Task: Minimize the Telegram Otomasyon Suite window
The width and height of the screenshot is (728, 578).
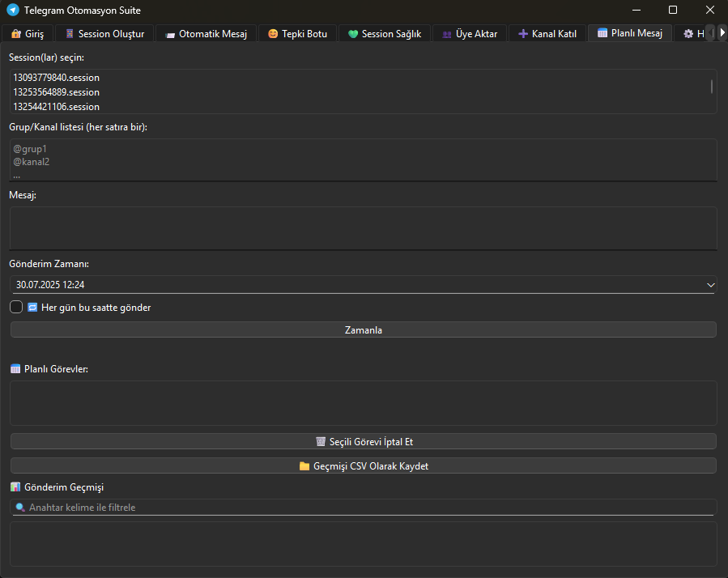Action: point(636,10)
